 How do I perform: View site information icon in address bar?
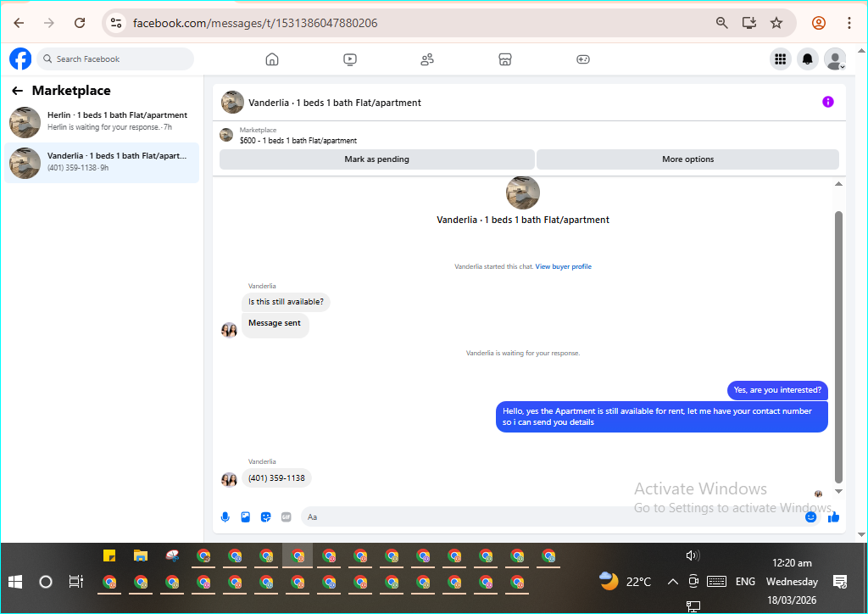click(115, 23)
